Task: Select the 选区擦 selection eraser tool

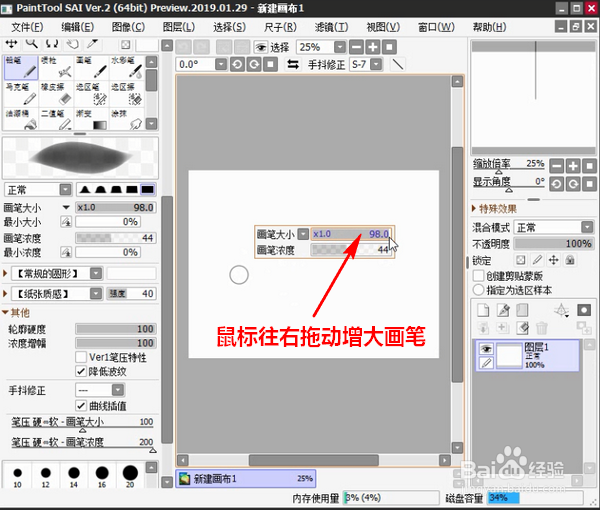Action: (x=127, y=94)
